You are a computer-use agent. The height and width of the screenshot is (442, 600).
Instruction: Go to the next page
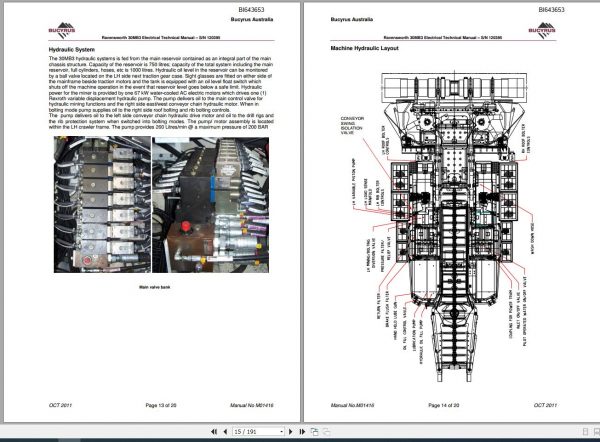coord(290,432)
